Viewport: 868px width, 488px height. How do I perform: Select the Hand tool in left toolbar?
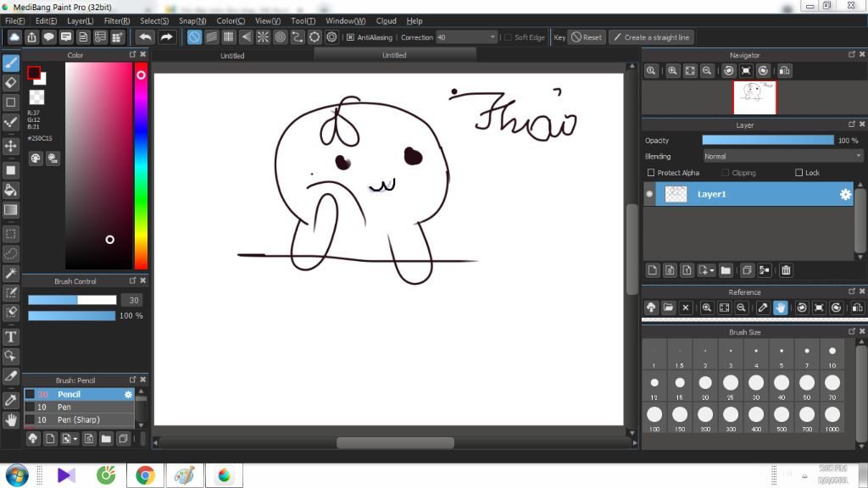[x=11, y=420]
